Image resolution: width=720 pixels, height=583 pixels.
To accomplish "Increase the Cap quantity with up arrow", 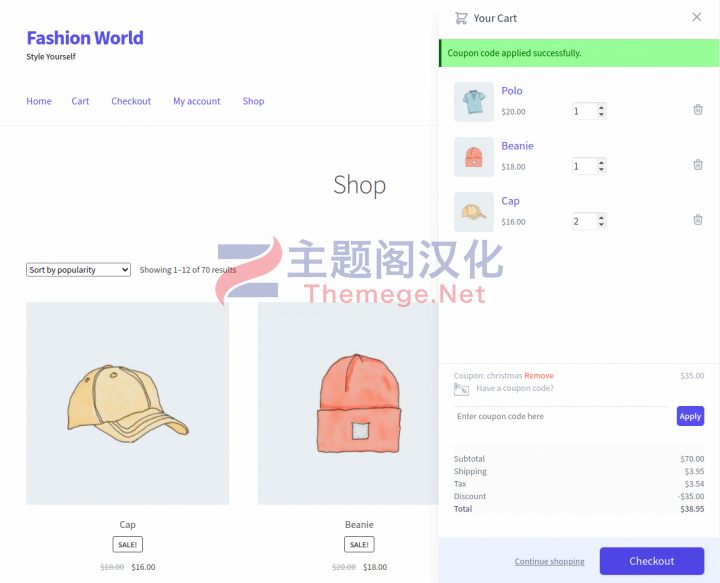I will click(601, 218).
